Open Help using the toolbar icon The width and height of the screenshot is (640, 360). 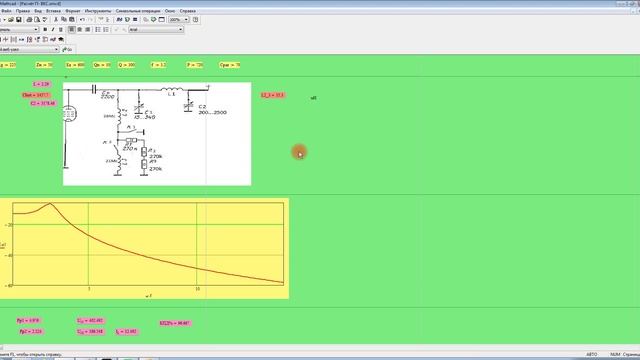[196, 20]
